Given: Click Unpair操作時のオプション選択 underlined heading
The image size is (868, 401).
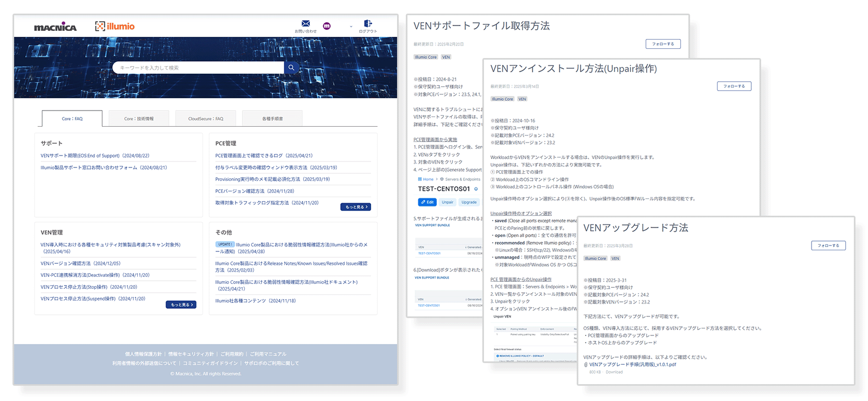Looking at the screenshot, I should click(521, 214).
